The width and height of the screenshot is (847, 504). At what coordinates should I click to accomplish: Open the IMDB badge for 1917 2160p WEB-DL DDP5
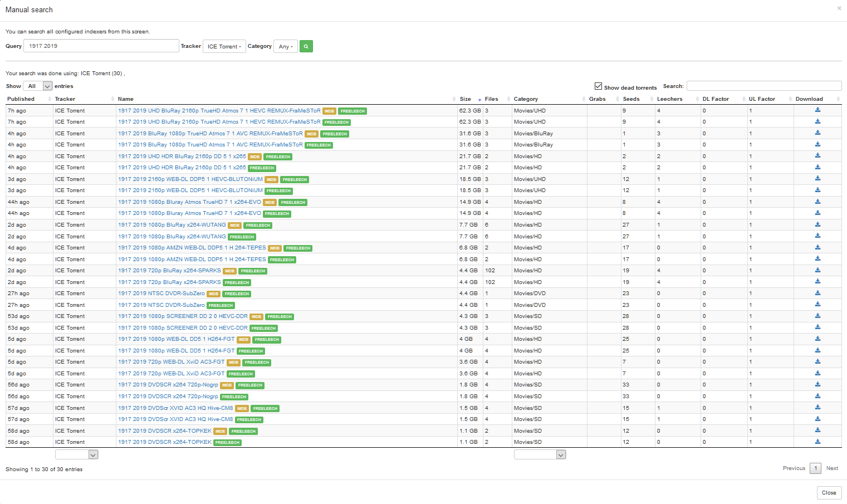tap(271, 179)
